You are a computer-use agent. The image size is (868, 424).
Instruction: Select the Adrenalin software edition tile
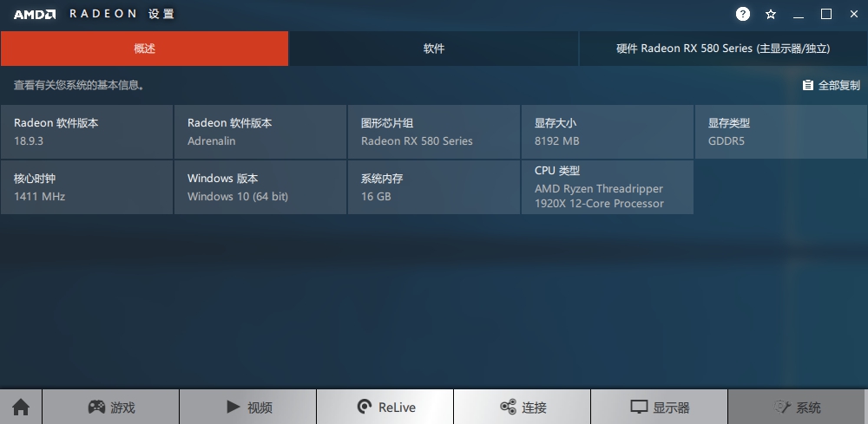[260, 132]
